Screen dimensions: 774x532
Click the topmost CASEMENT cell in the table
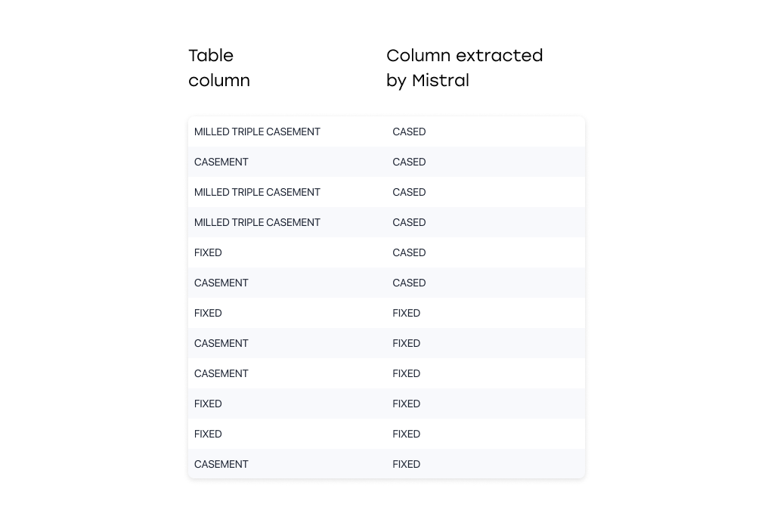tap(221, 162)
